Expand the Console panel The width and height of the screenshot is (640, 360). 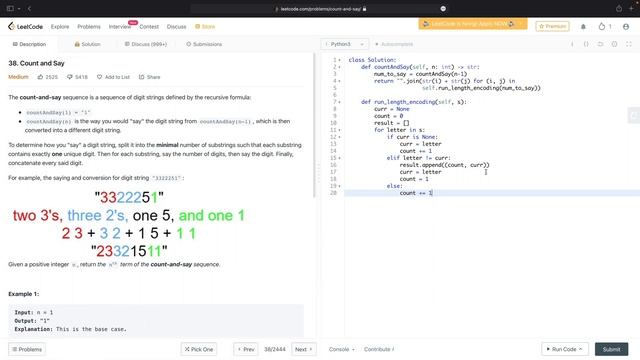pyautogui.click(x=342, y=349)
